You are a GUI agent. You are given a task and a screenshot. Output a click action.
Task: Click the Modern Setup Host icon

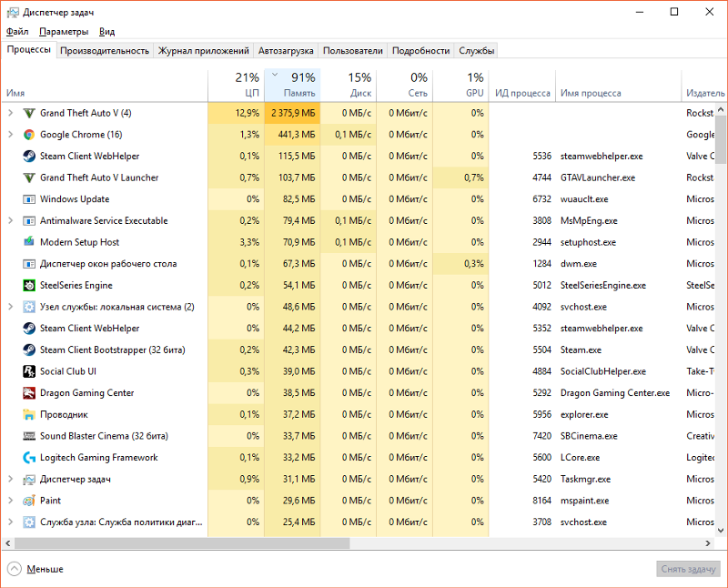pos(29,242)
